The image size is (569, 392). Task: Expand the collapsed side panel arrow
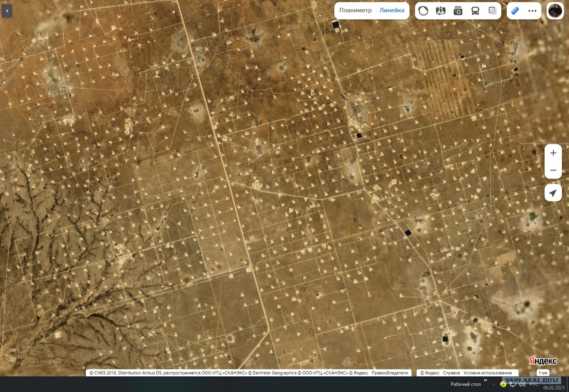point(7,11)
